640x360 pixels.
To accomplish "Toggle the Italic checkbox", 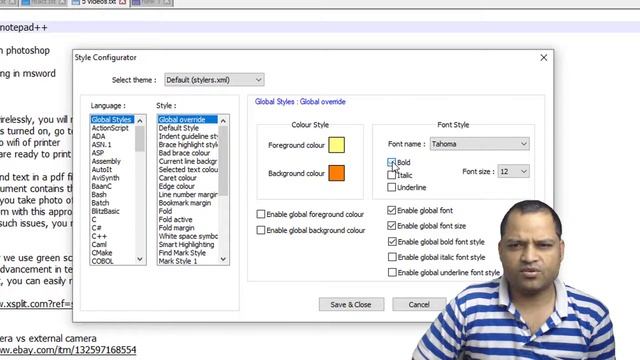I will pyautogui.click(x=391, y=175).
